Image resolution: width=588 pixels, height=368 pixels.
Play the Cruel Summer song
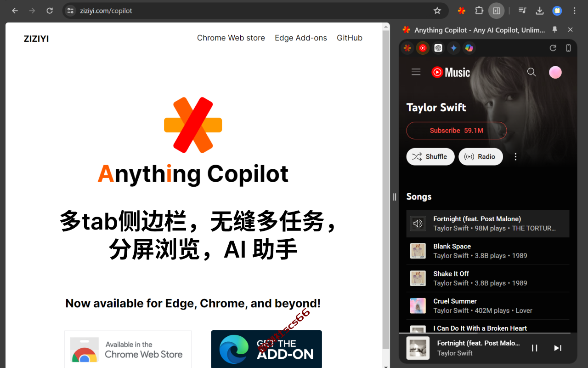(x=488, y=306)
